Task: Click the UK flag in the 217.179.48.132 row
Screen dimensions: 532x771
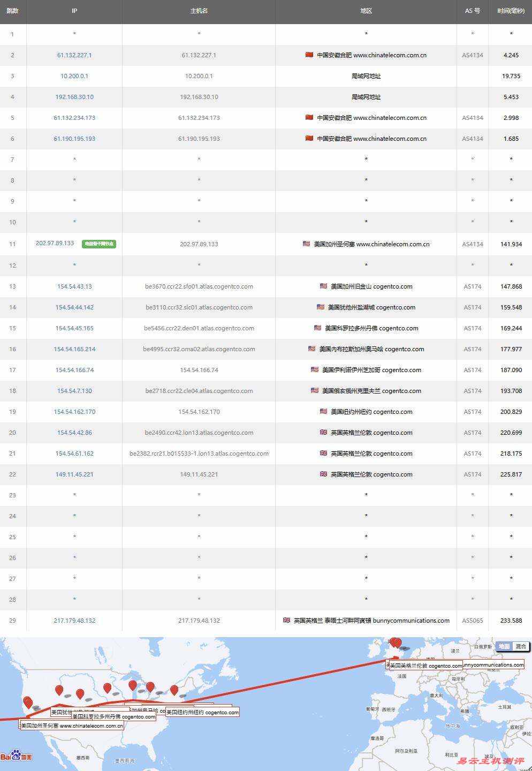Action: click(286, 620)
